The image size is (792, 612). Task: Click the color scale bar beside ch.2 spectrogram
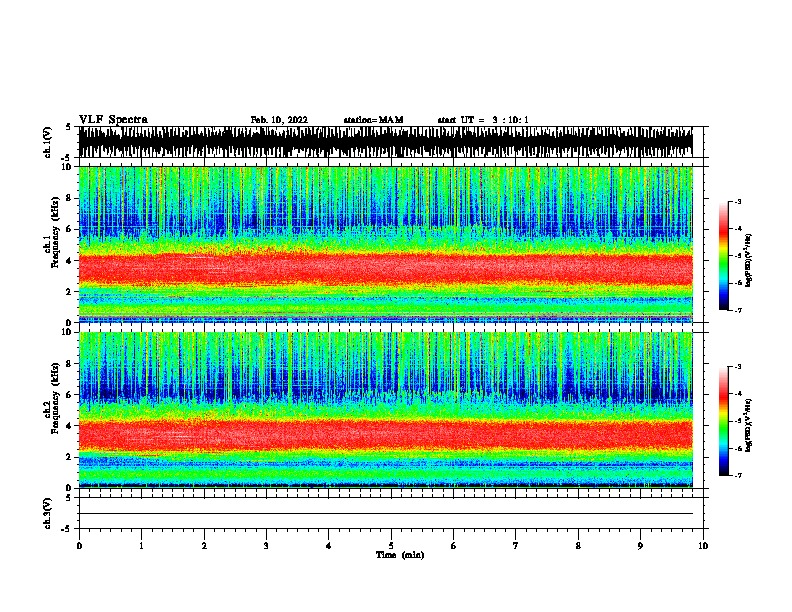point(723,421)
